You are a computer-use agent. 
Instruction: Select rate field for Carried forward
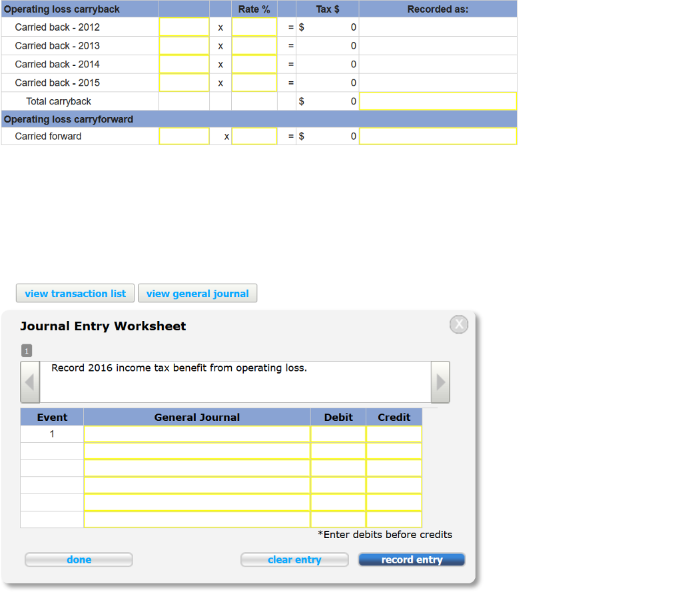pos(254,136)
